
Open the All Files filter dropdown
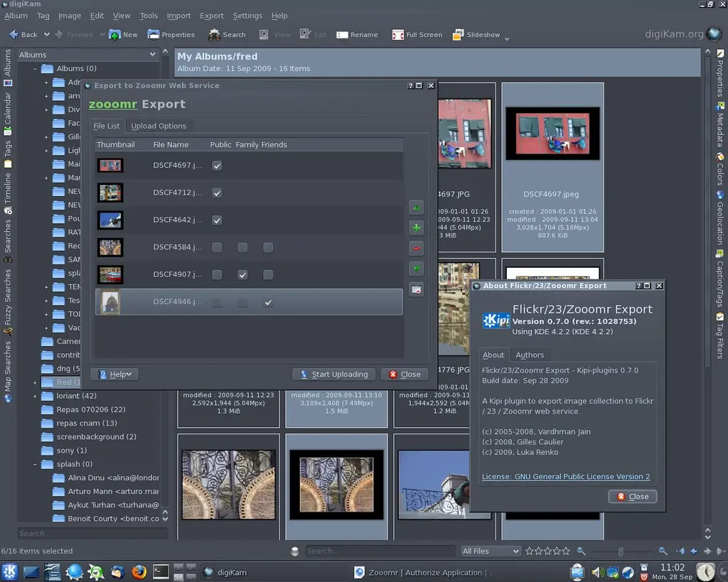(x=490, y=551)
